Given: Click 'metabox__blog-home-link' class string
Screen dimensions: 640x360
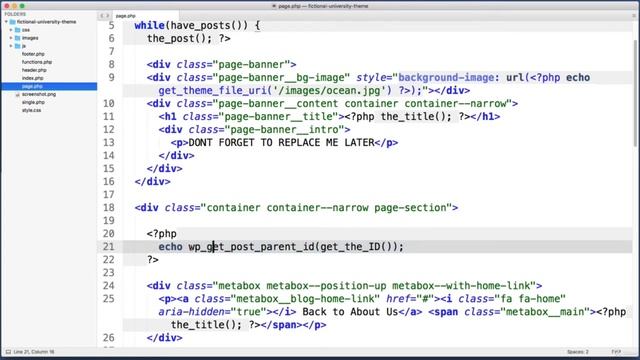Looking at the screenshot, I should pyautogui.click(x=305, y=299).
